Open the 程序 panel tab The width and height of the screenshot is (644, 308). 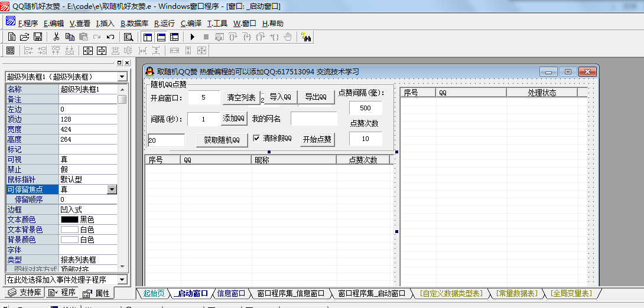(x=62, y=293)
